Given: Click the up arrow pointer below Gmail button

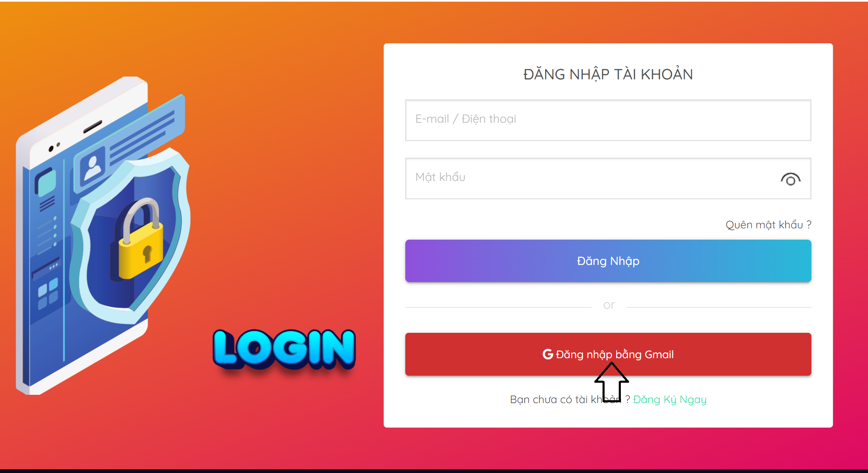Looking at the screenshot, I should click(611, 382).
